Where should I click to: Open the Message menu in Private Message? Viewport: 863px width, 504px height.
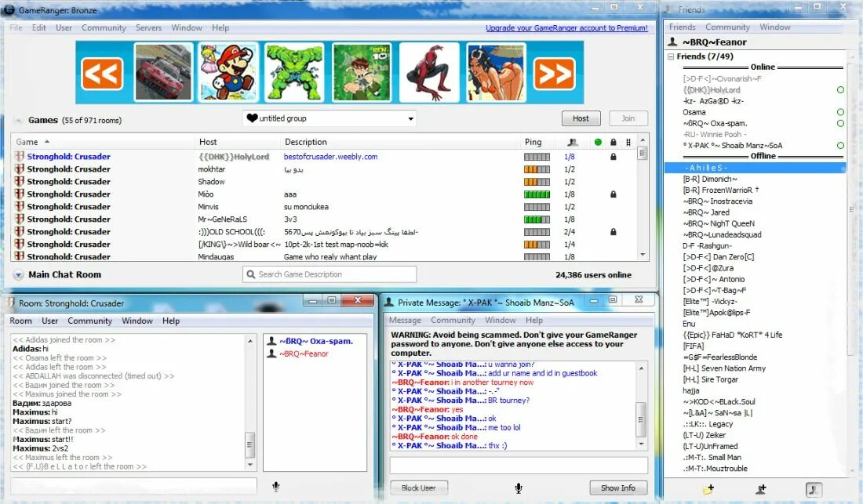[405, 320]
